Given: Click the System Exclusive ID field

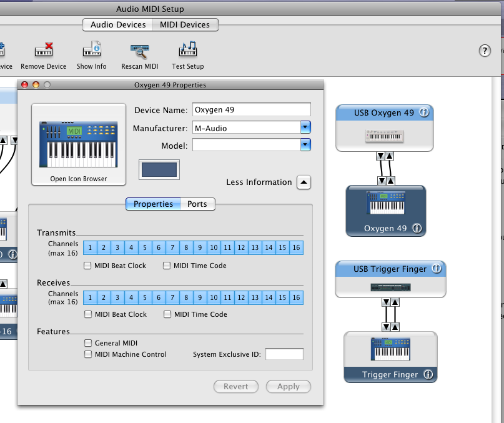Looking at the screenshot, I should pyautogui.click(x=284, y=354).
